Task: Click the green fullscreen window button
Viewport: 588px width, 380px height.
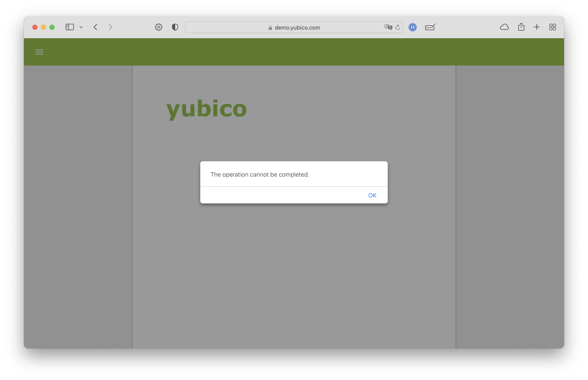Action: [x=52, y=27]
